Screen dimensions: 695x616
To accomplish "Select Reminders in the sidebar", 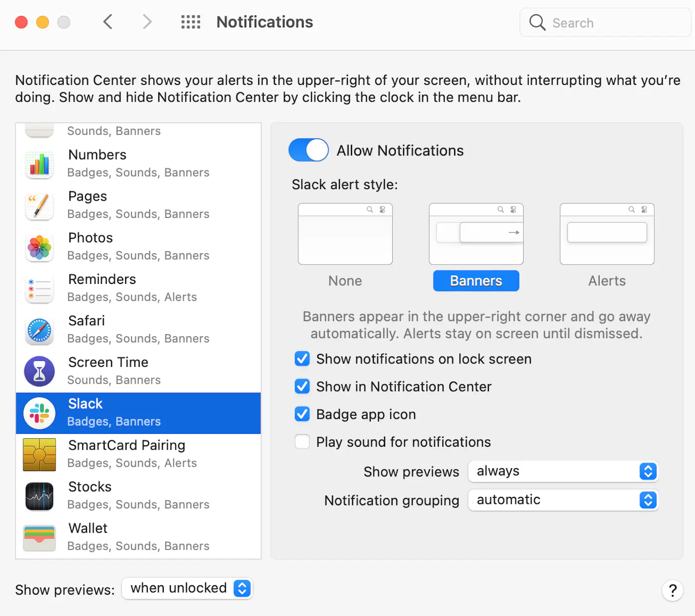I will tap(138, 287).
